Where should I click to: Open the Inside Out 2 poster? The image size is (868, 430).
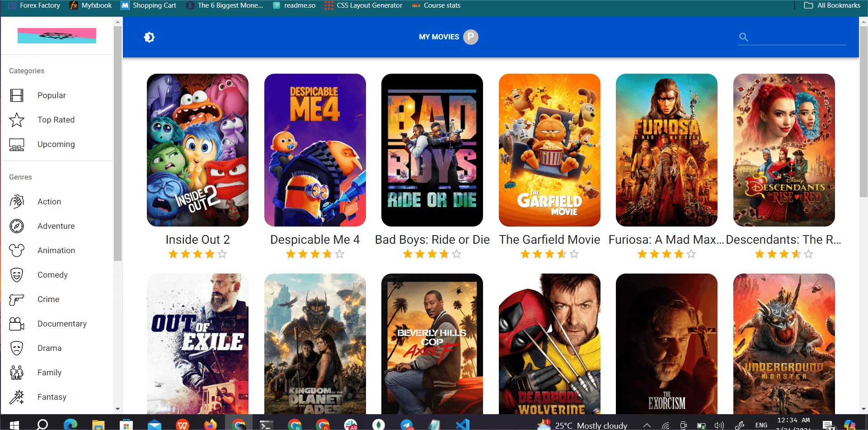coord(197,150)
